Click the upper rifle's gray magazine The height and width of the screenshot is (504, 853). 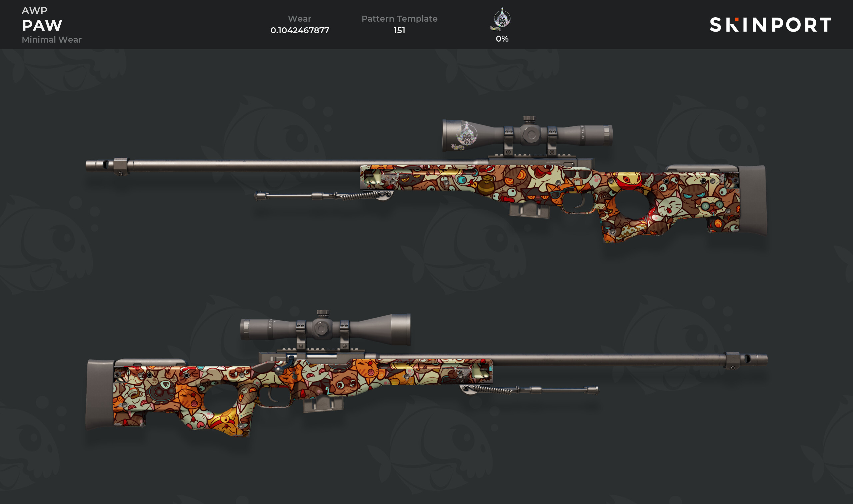[529, 210]
